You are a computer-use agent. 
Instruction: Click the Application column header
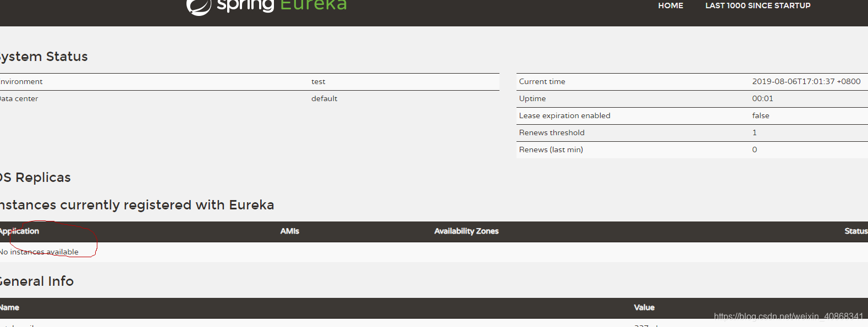click(19, 231)
